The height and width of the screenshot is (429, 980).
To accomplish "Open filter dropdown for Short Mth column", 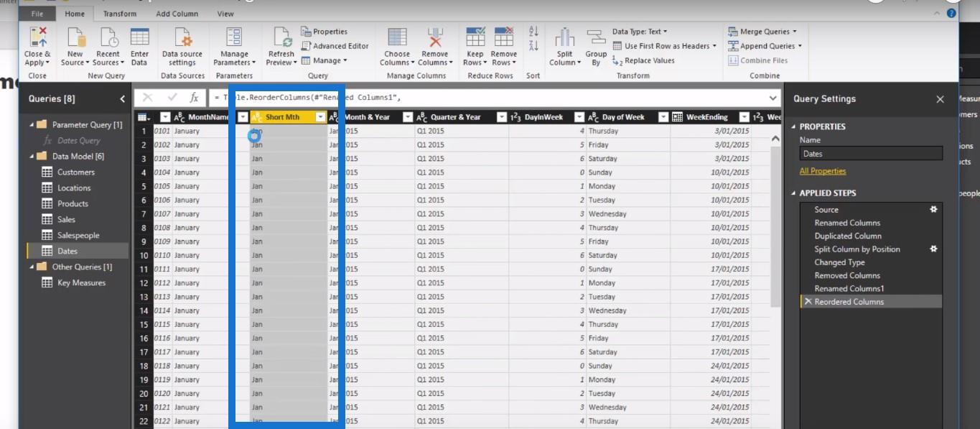I will click(x=320, y=117).
